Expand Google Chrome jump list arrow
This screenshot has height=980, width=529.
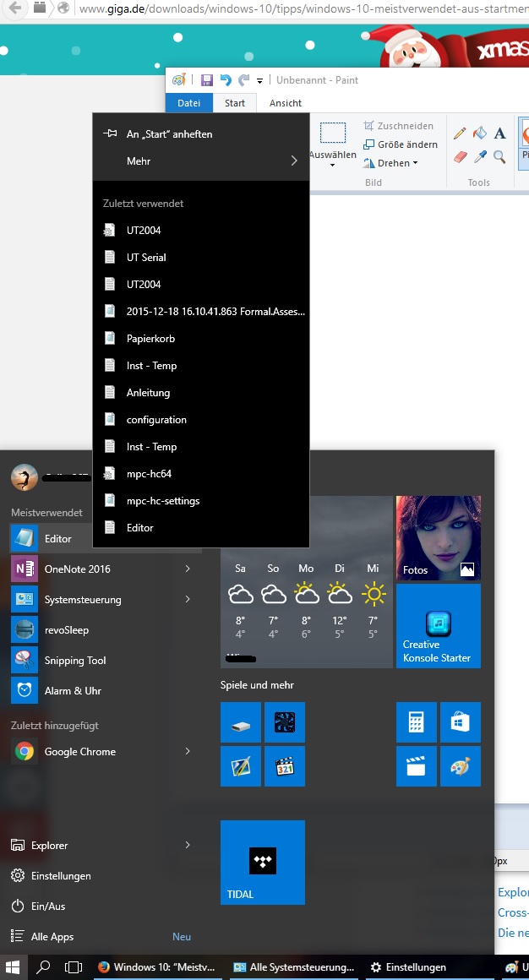pyautogui.click(x=187, y=751)
